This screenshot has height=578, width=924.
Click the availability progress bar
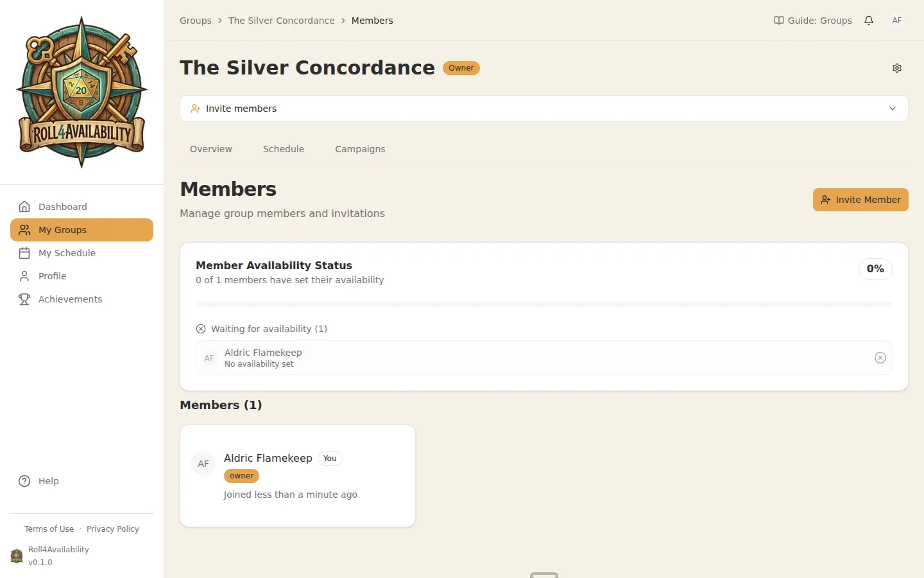(x=544, y=304)
